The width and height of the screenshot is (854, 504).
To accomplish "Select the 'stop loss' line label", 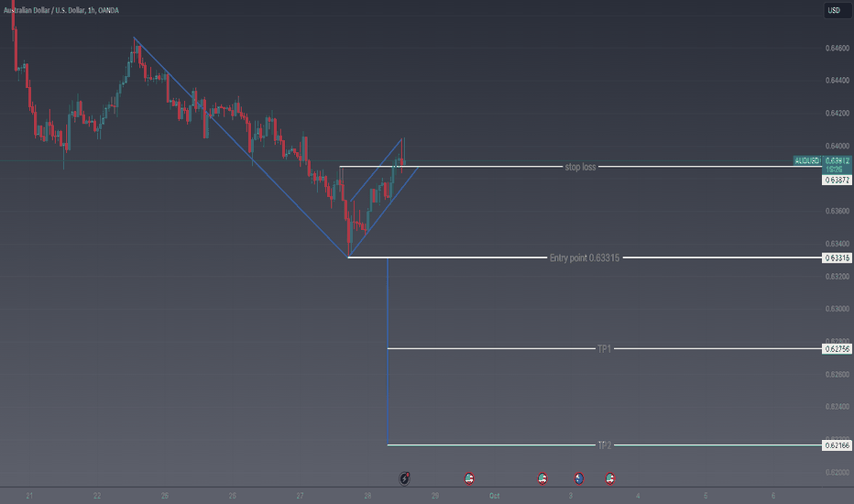I will click(580, 167).
